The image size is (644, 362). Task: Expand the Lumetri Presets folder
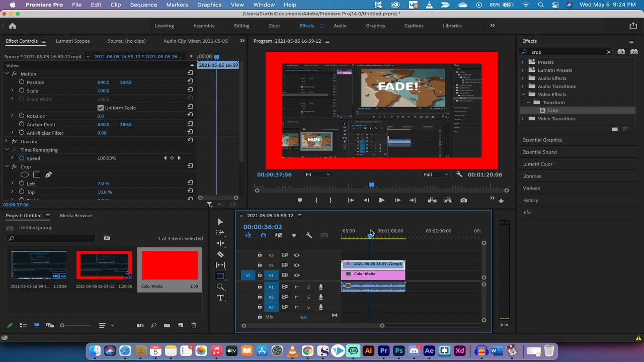522,70
